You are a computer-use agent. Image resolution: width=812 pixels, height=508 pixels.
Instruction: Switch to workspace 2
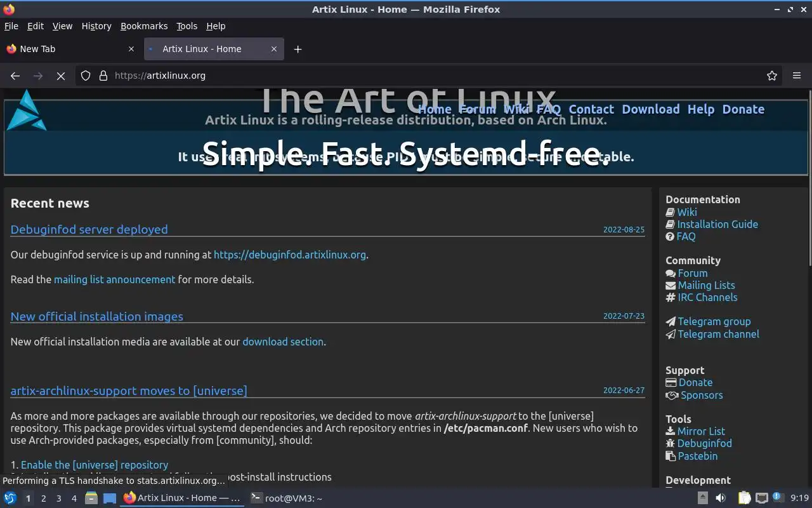[x=43, y=498]
